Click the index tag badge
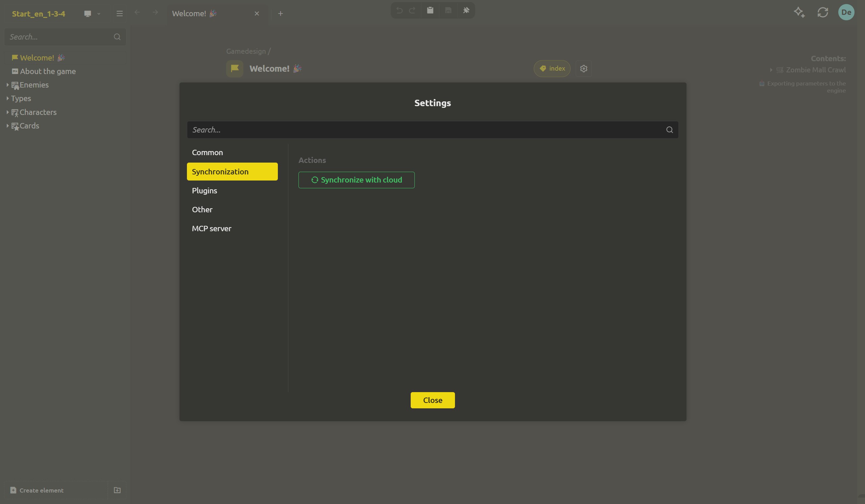The image size is (865, 504). click(552, 69)
